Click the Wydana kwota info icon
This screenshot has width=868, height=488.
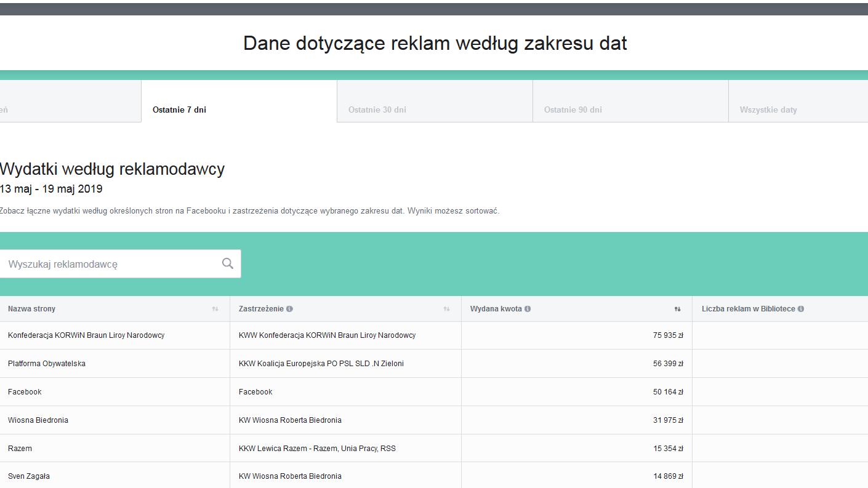click(x=528, y=309)
